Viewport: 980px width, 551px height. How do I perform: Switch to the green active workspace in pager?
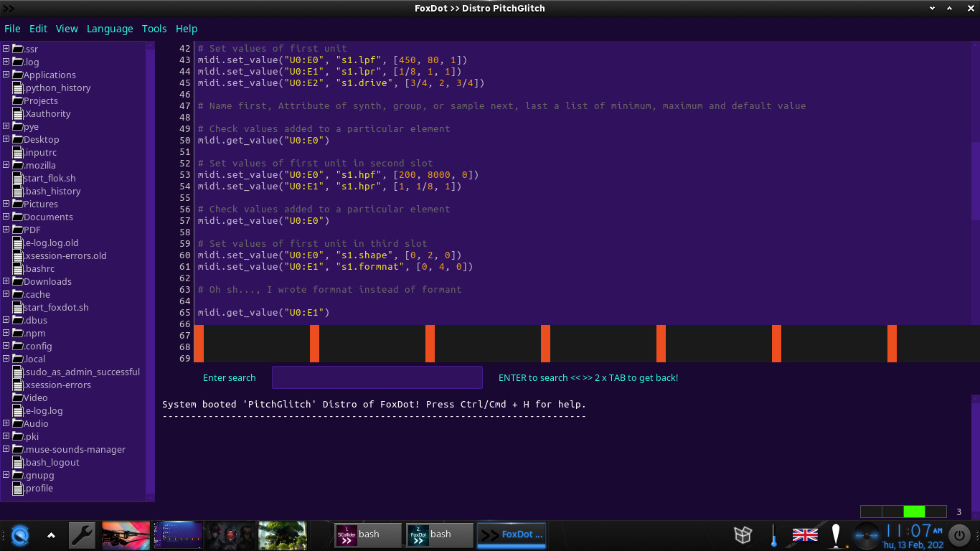pyautogui.click(x=914, y=512)
